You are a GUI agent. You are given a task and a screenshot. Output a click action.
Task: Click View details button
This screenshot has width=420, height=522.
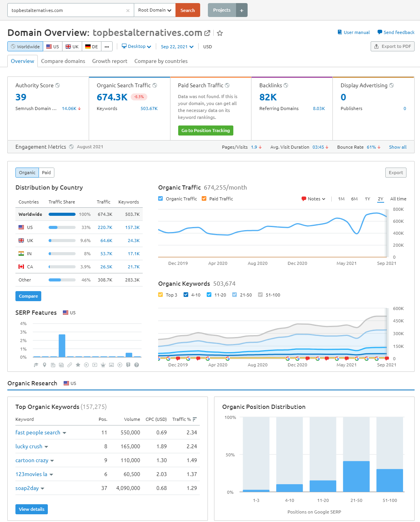point(32,509)
